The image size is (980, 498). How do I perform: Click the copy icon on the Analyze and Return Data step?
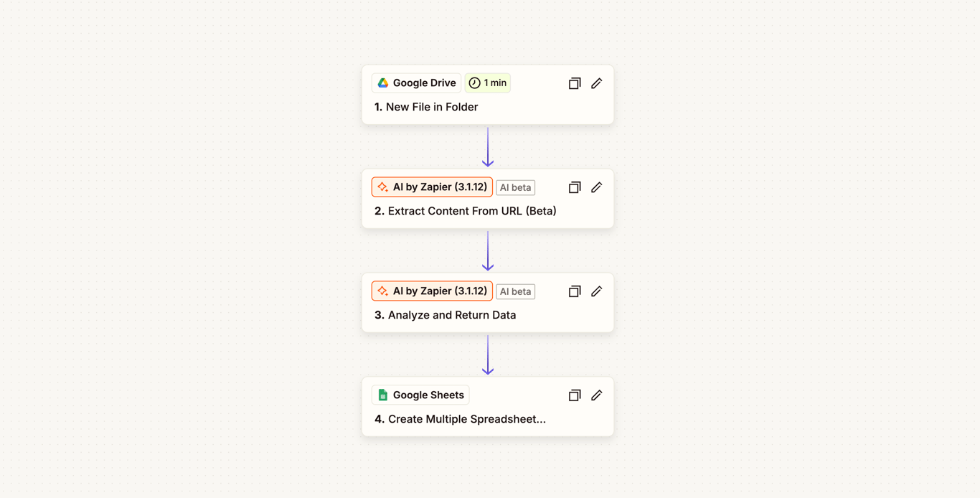click(574, 291)
